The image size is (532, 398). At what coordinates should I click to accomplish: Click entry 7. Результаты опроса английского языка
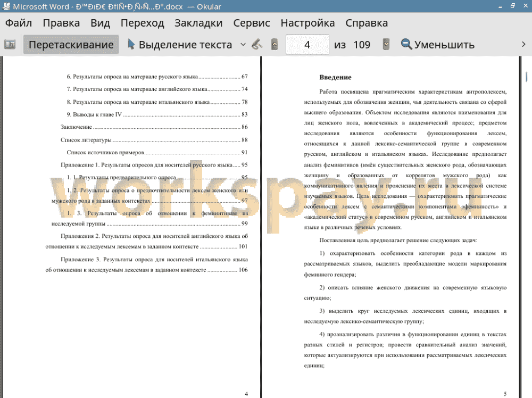click(157, 89)
